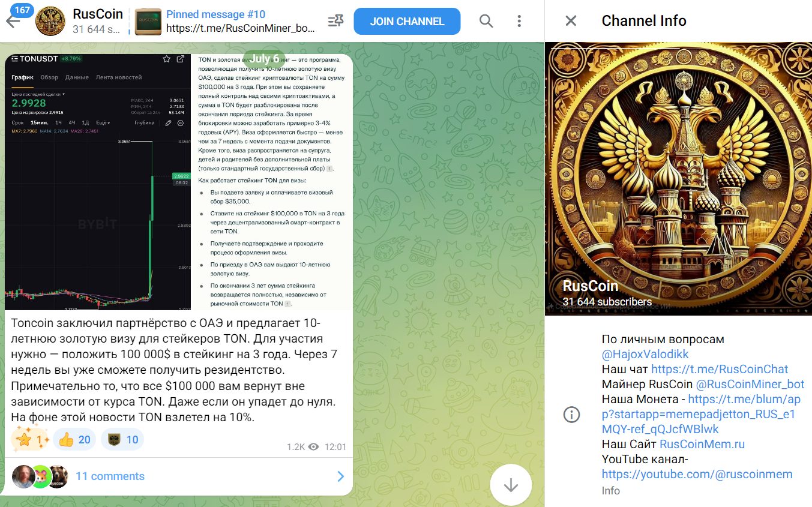This screenshot has height=507, width=812.
Task: Add coat-of-arms reaction with count 10
Action: (x=122, y=440)
